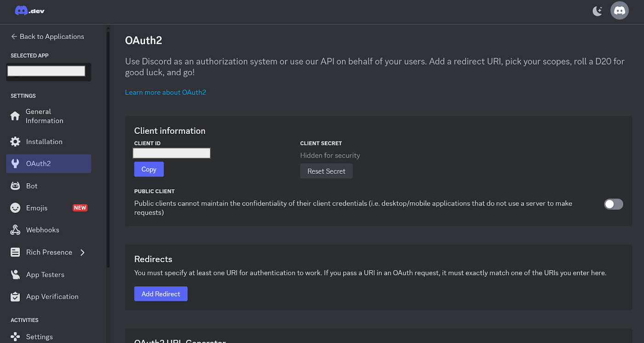Navigate to the Emojis page
Screen dimensions: 644x343
(x=49, y=208)
